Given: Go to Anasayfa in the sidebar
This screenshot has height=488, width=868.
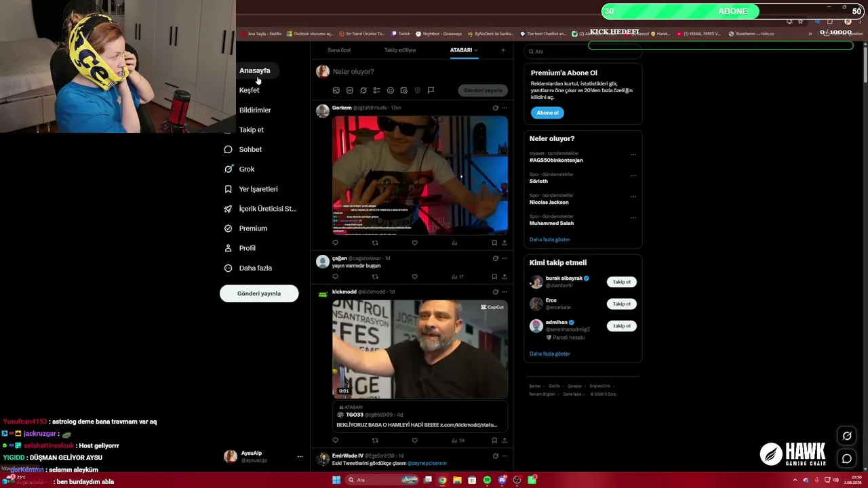Looking at the screenshot, I should coord(254,70).
